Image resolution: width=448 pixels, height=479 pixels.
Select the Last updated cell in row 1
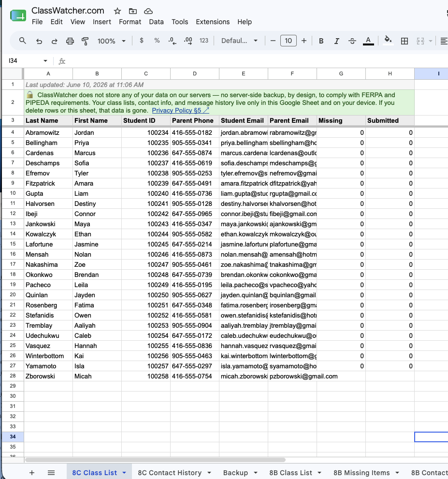(219, 85)
